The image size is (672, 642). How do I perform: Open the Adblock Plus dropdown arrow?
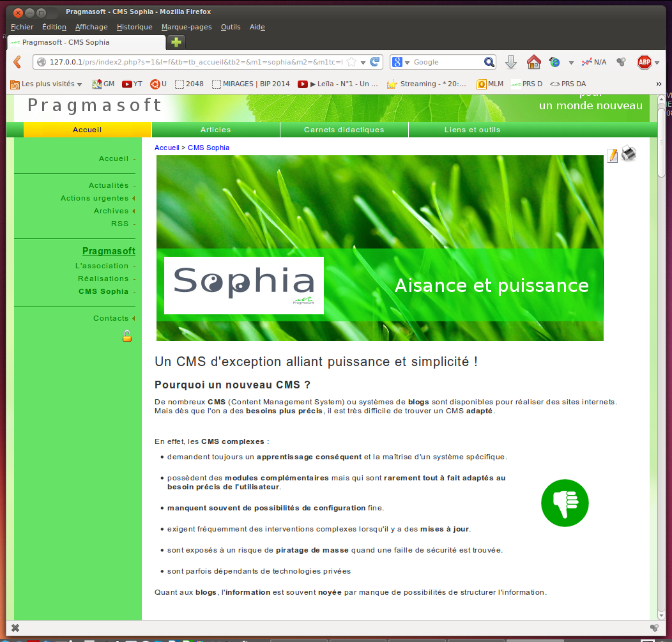(657, 63)
